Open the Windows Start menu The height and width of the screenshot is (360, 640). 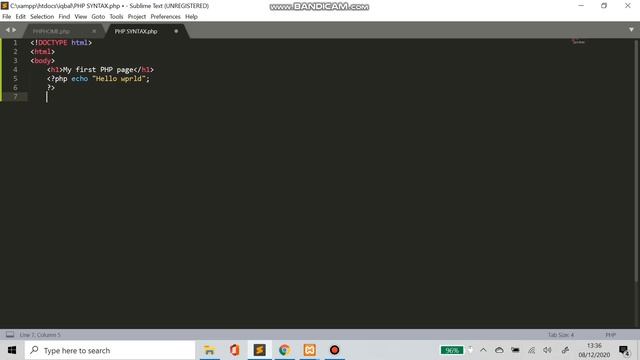12,350
